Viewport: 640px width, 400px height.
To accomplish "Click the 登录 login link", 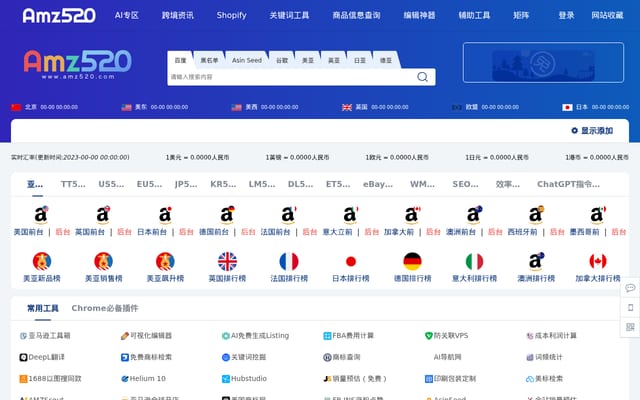I will 566,16.
